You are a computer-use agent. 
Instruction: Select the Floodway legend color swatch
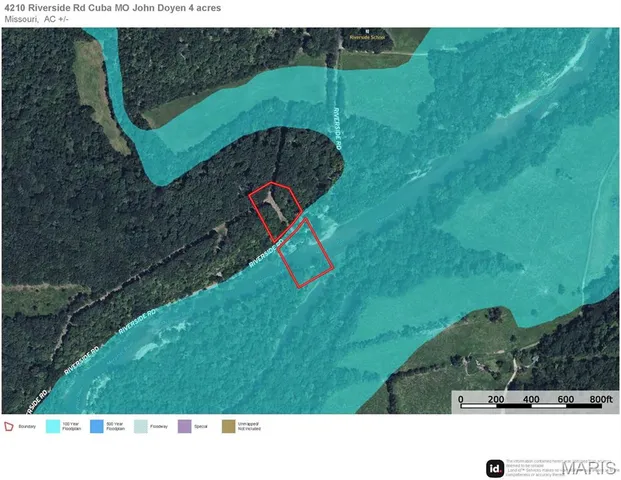141,427
